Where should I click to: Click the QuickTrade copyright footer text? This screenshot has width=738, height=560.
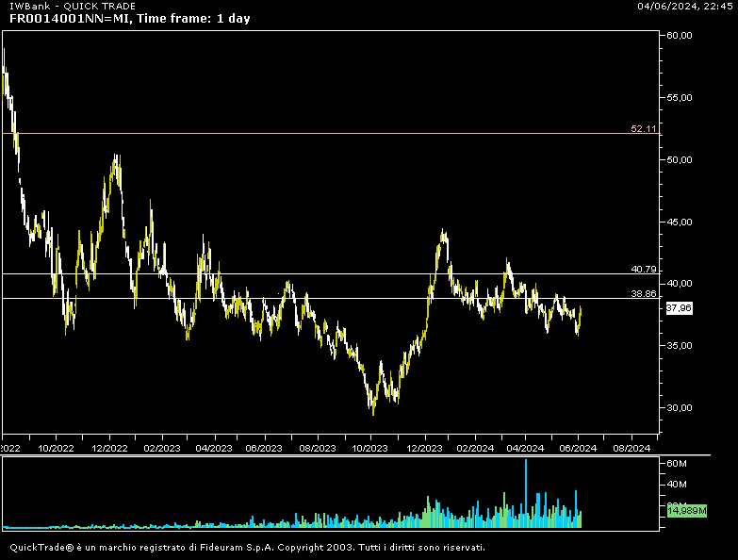point(247,547)
